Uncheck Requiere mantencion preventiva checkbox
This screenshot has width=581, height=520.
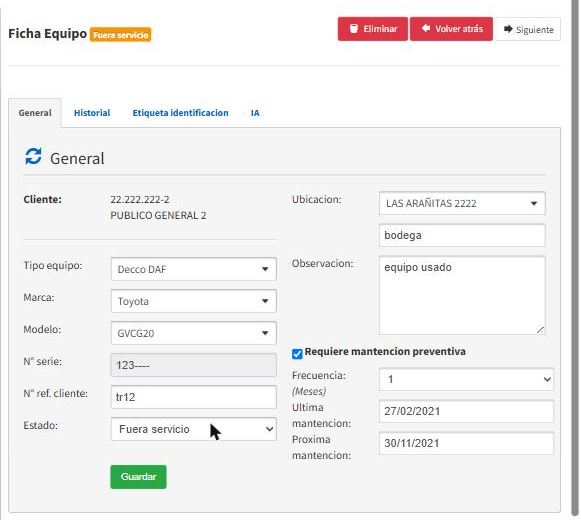[297, 354]
